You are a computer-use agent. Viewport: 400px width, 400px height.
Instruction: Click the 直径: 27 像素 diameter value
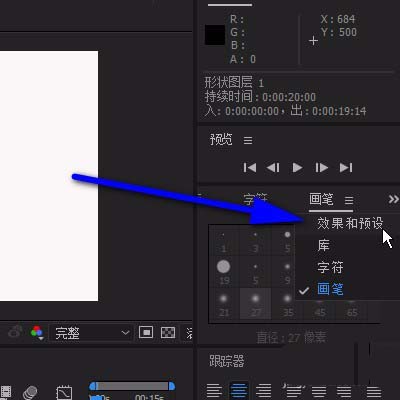tap(291, 338)
